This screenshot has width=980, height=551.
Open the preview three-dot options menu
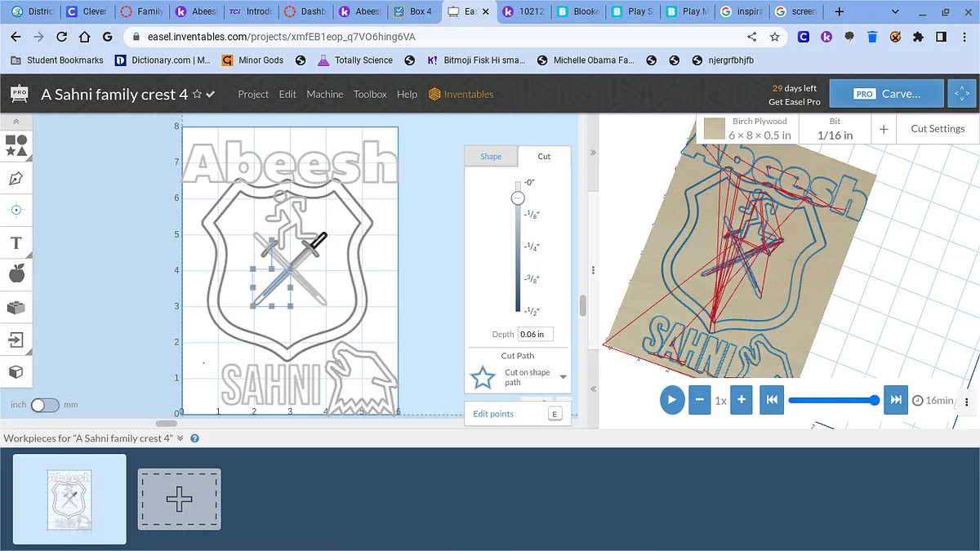point(967,401)
